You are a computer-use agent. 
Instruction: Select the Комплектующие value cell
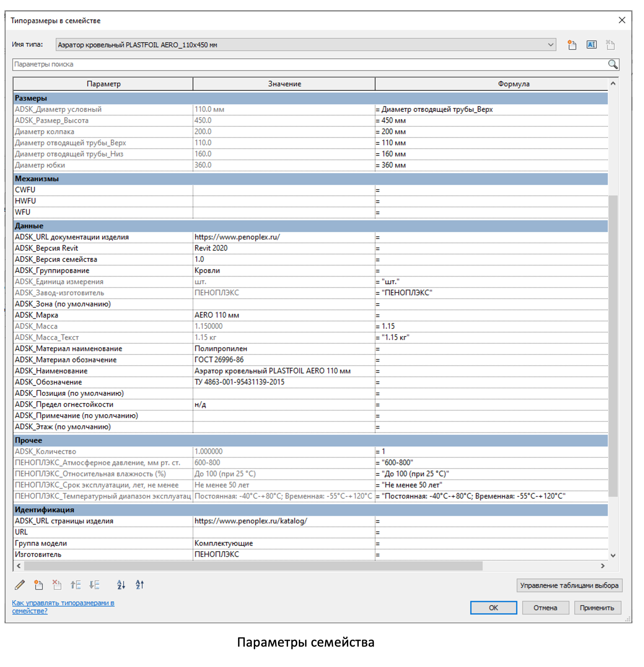pos(284,543)
